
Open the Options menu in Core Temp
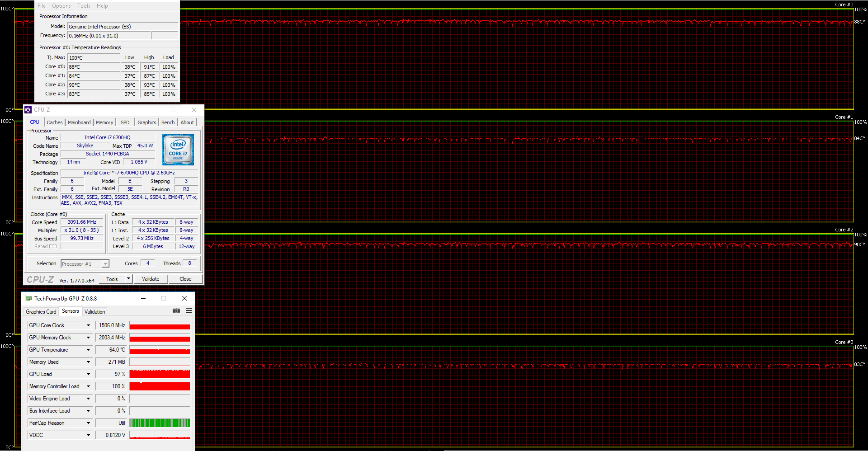coord(61,6)
